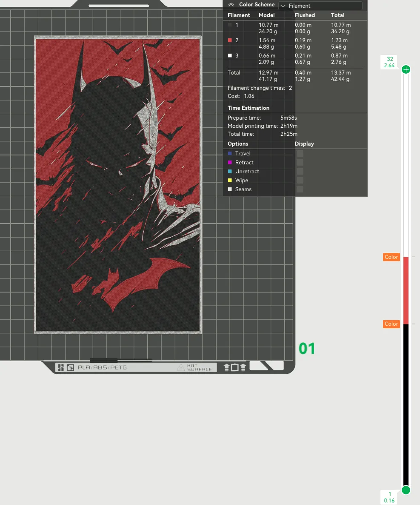Click the Cost 1.06 value

(249, 96)
